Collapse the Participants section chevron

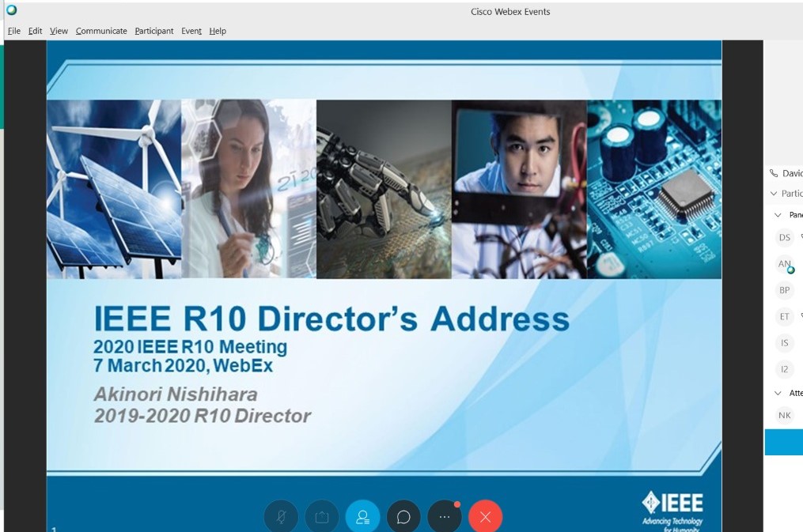(773, 194)
